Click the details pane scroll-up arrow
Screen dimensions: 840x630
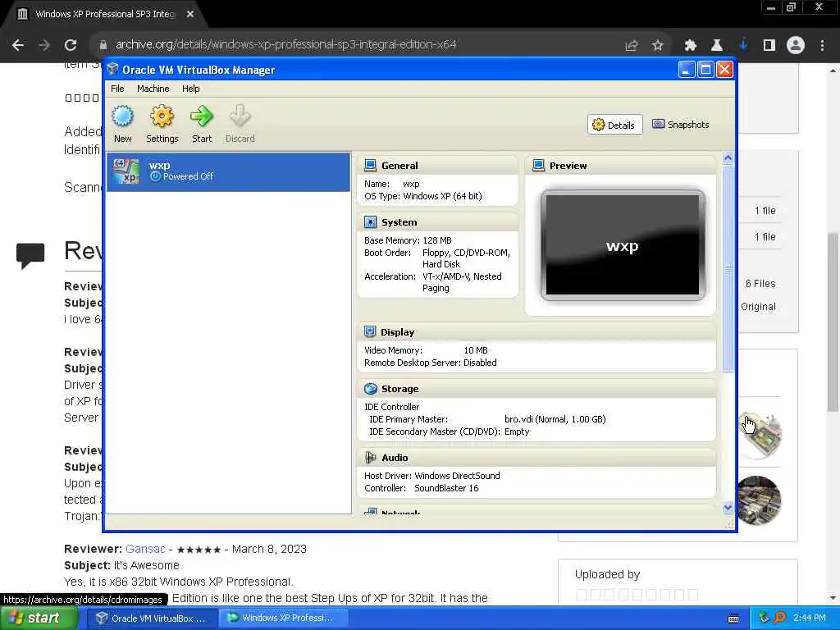(x=728, y=158)
